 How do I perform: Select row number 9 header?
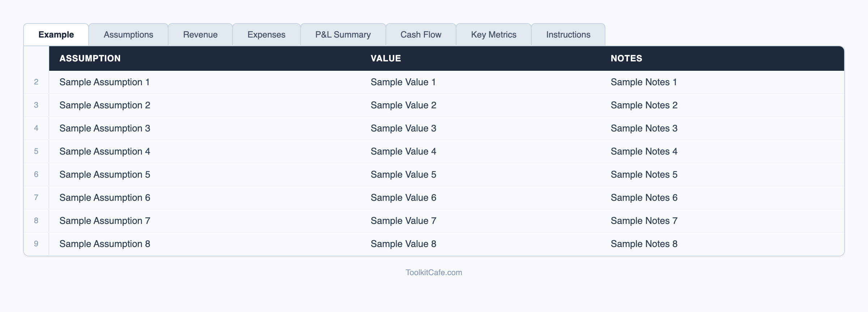click(36, 244)
